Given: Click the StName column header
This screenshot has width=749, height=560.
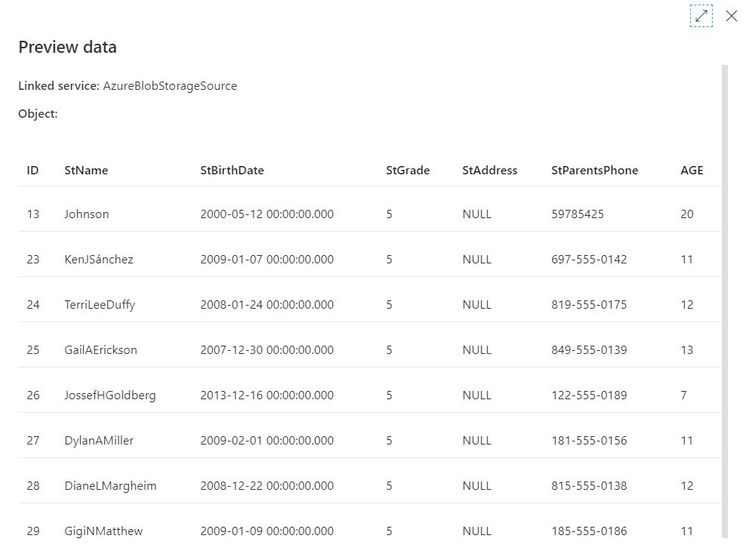Looking at the screenshot, I should pos(86,170).
